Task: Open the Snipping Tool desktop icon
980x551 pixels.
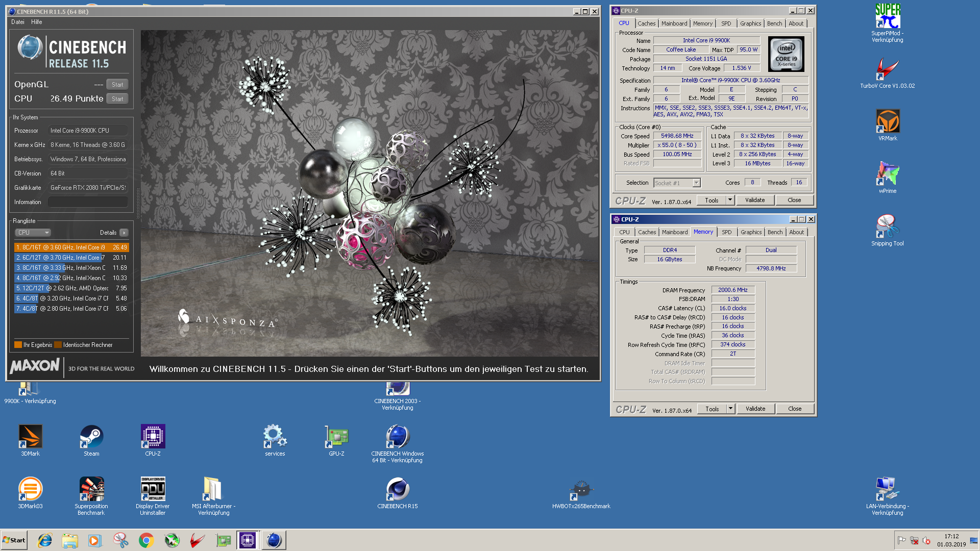Action: [888, 230]
